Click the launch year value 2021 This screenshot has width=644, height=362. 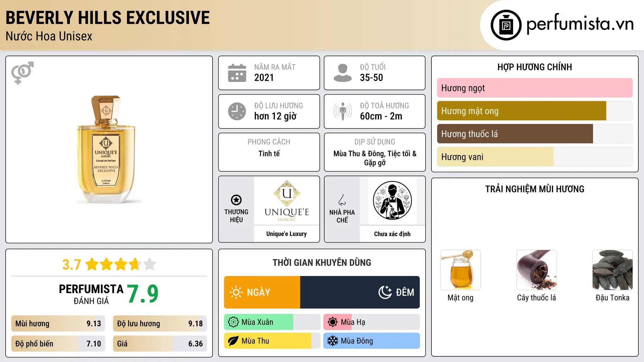tap(264, 78)
